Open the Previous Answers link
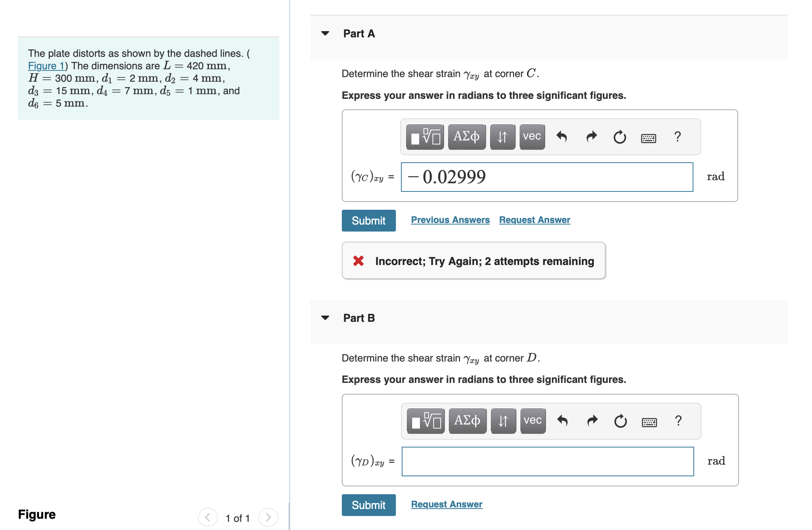812x530 pixels. pyautogui.click(x=450, y=220)
